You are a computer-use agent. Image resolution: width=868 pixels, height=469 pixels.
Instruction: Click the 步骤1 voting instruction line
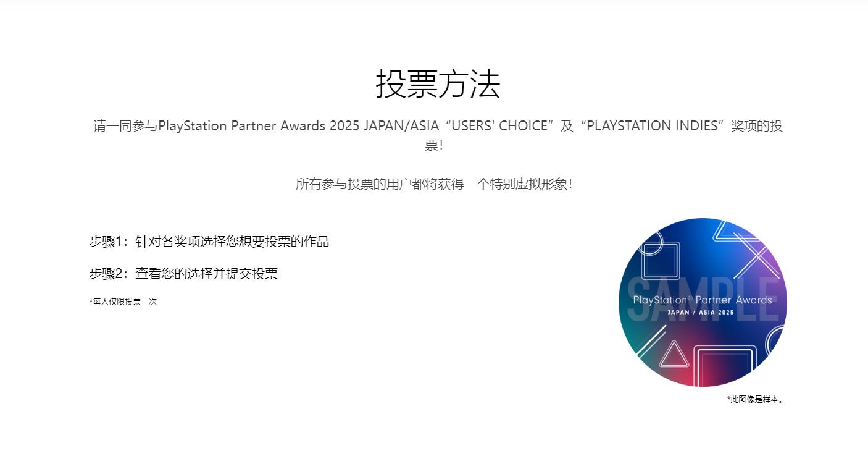(209, 242)
